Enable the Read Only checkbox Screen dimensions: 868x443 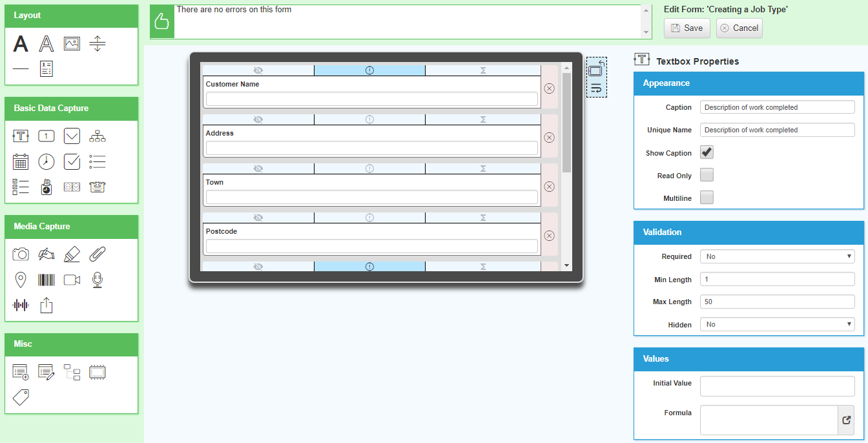tap(707, 176)
